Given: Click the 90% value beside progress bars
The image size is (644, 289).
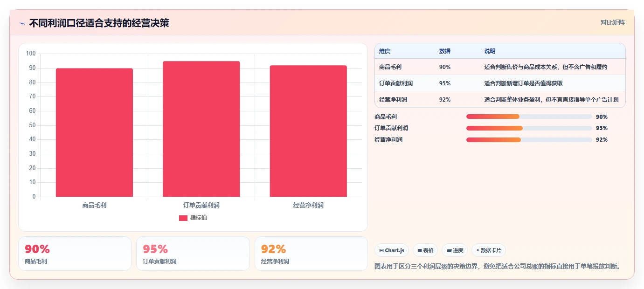Looking at the screenshot, I should [x=602, y=117].
